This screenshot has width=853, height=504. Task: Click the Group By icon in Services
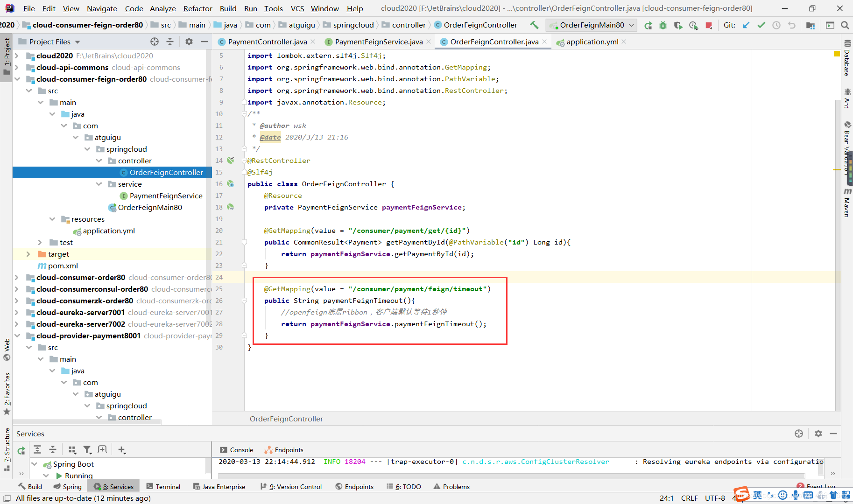point(72,449)
